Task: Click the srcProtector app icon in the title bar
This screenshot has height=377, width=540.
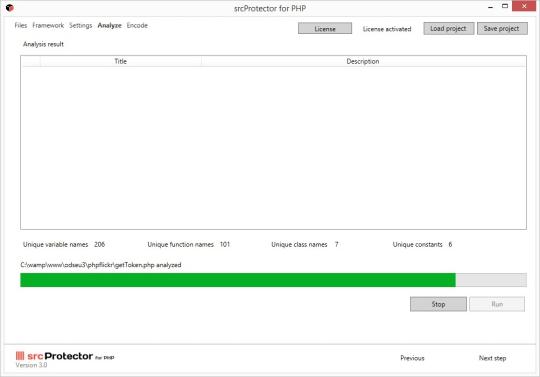Action: coord(10,8)
